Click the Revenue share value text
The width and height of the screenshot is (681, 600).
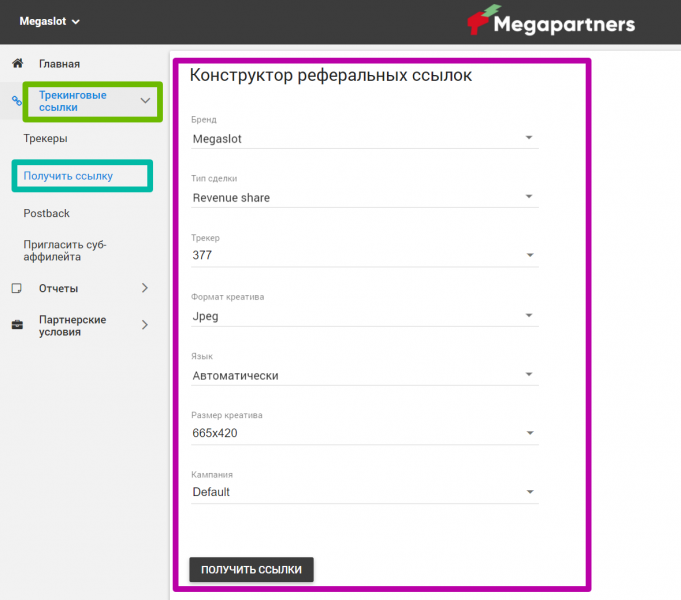[231, 198]
